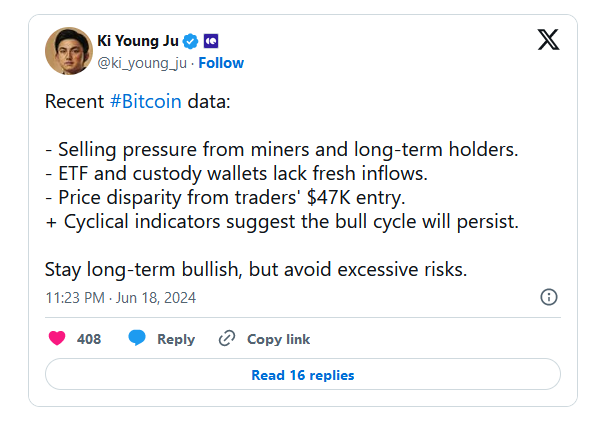Click the Ki Young Ju display name
This screenshot has width=600, height=424.
[137, 41]
